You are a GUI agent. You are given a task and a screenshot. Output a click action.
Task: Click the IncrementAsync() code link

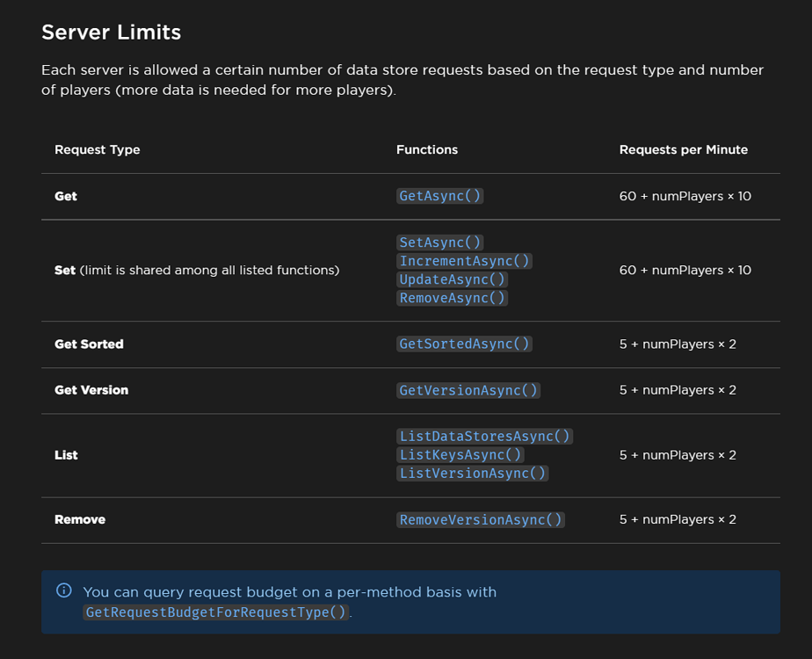click(x=464, y=261)
